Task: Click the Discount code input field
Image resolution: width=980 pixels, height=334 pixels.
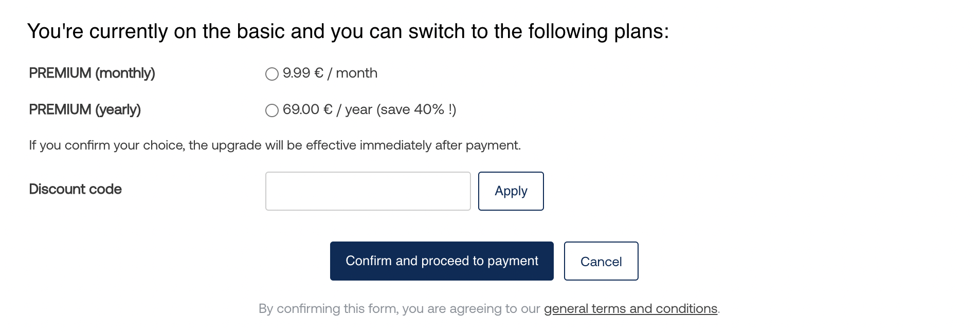Action: 368,191
